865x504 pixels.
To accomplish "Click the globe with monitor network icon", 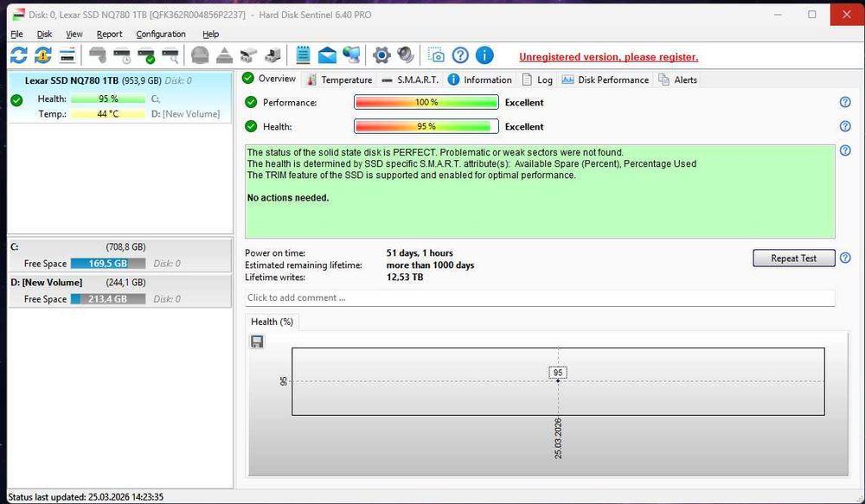I will [351, 55].
